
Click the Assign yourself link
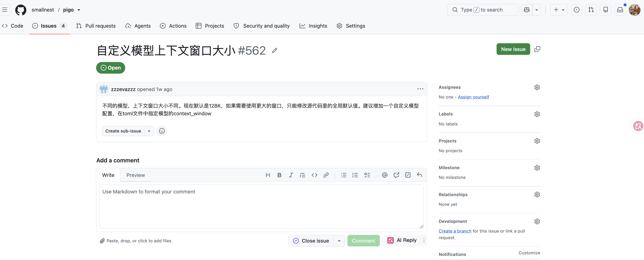pos(473,97)
